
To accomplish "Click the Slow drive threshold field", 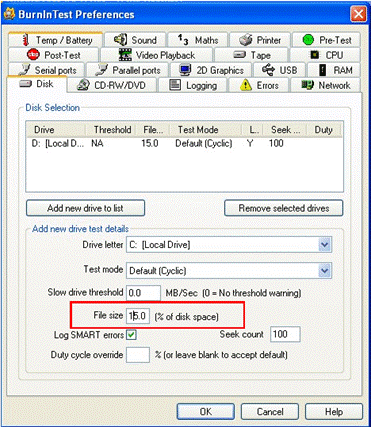I will coord(144,293).
